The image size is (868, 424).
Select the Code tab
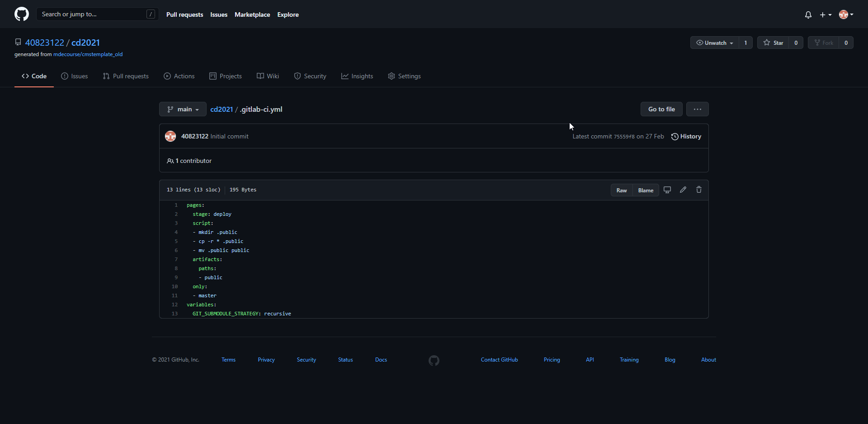pyautogui.click(x=34, y=76)
